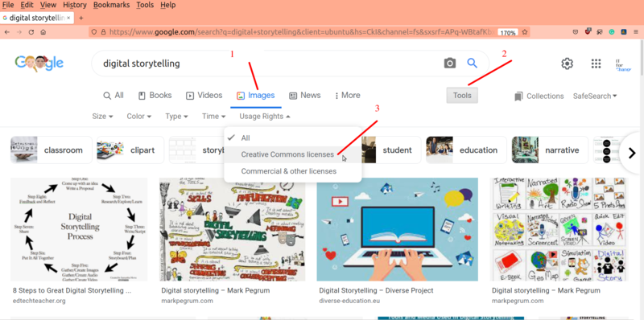The image size is (644, 320).
Task: Open the Google apps grid icon
Action: [x=596, y=64]
